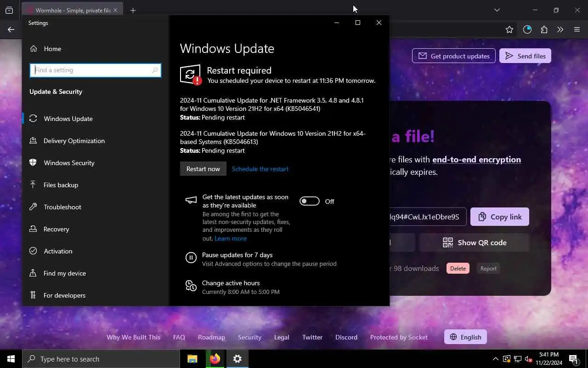Open Protected by Socket link
588x368 pixels.
click(x=399, y=337)
